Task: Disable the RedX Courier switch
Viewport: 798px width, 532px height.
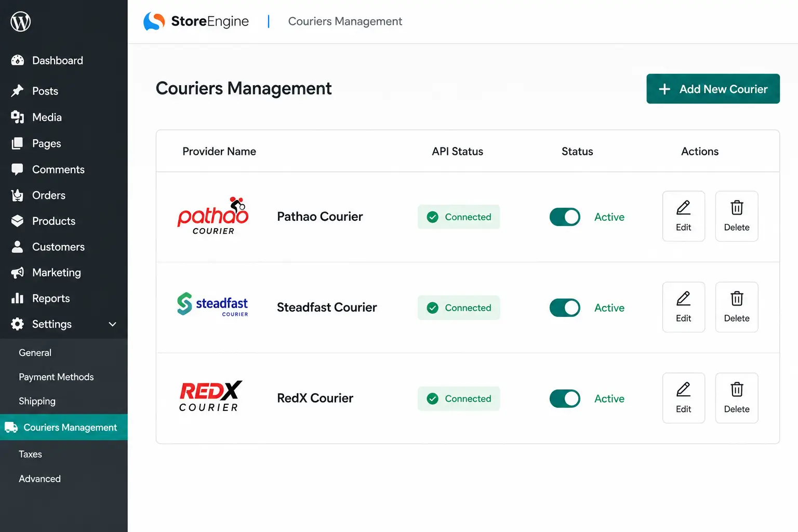Action: 565,398
